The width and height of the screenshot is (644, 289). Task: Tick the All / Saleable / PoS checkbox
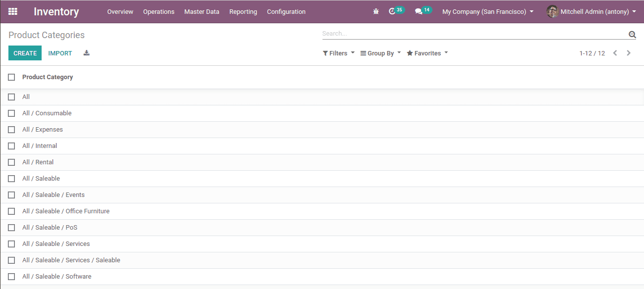11,228
